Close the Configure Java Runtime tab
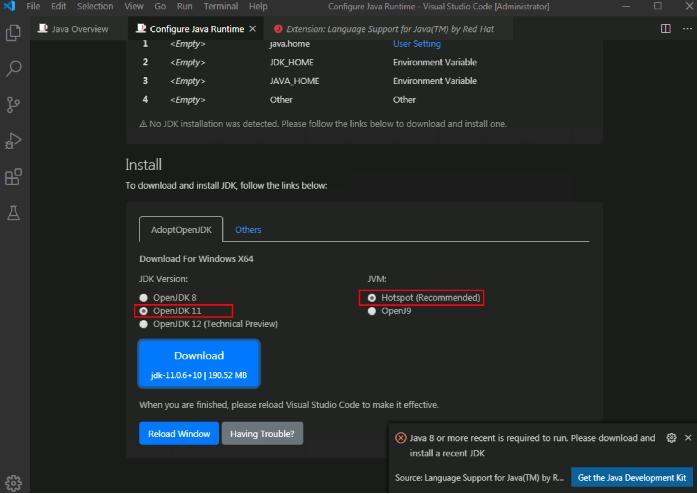This screenshot has width=697, height=494. pos(252,29)
